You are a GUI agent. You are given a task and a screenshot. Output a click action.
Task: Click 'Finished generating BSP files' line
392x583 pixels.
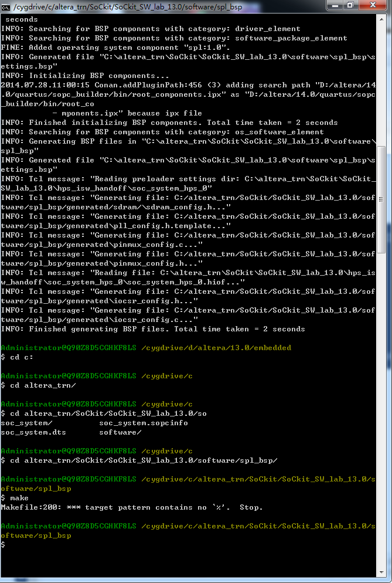coord(153,329)
